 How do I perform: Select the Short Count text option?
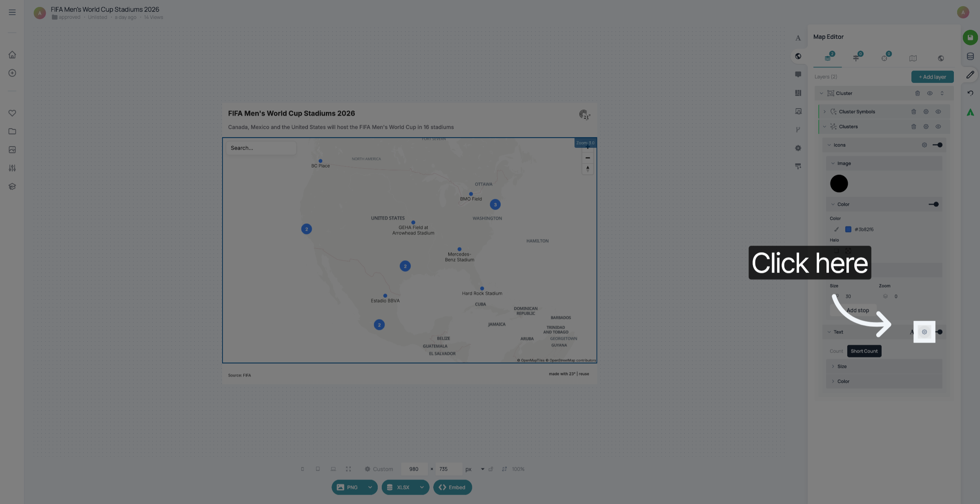coord(864,351)
